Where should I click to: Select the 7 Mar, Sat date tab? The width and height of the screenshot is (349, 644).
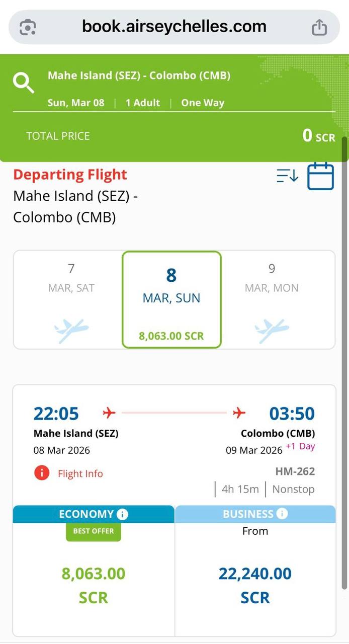[x=71, y=299]
